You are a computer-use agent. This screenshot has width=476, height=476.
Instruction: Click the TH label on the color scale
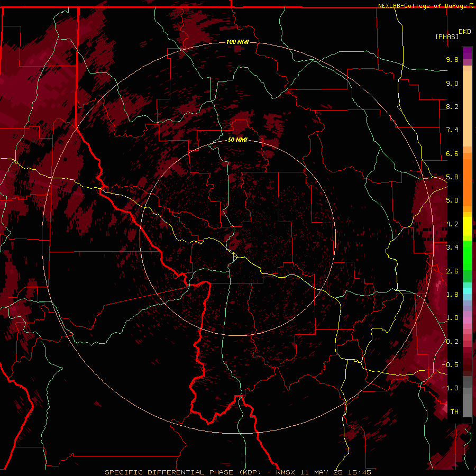454,412
